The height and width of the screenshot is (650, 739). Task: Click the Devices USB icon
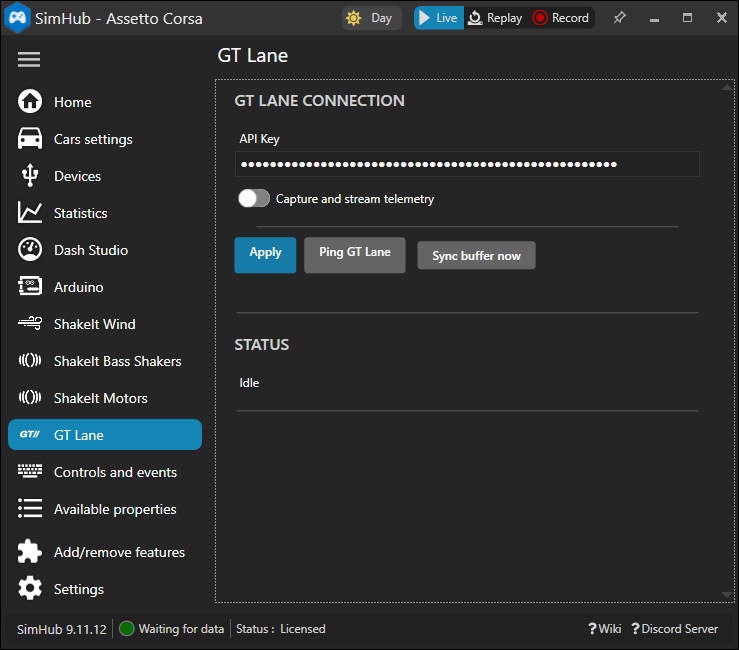pos(30,175)
